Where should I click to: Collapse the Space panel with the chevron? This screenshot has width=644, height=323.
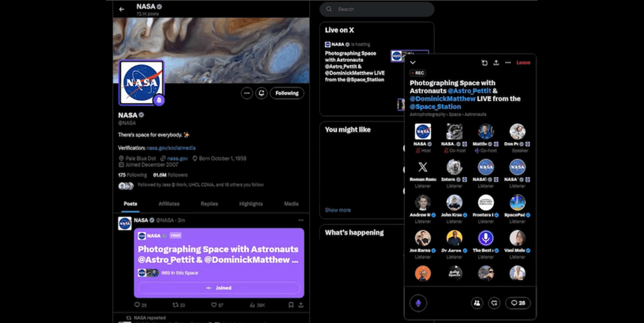click(413, 63)
